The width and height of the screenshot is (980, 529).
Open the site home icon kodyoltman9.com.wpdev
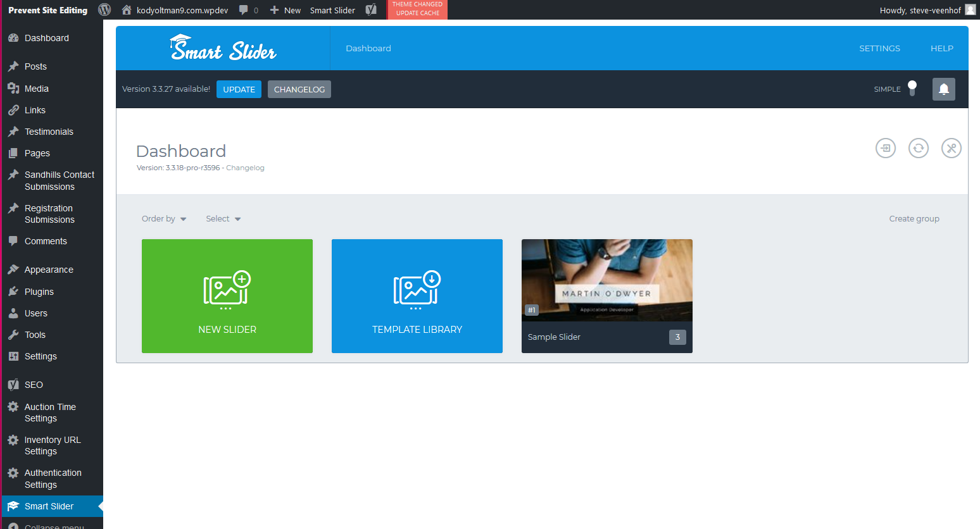click(127, 10)
